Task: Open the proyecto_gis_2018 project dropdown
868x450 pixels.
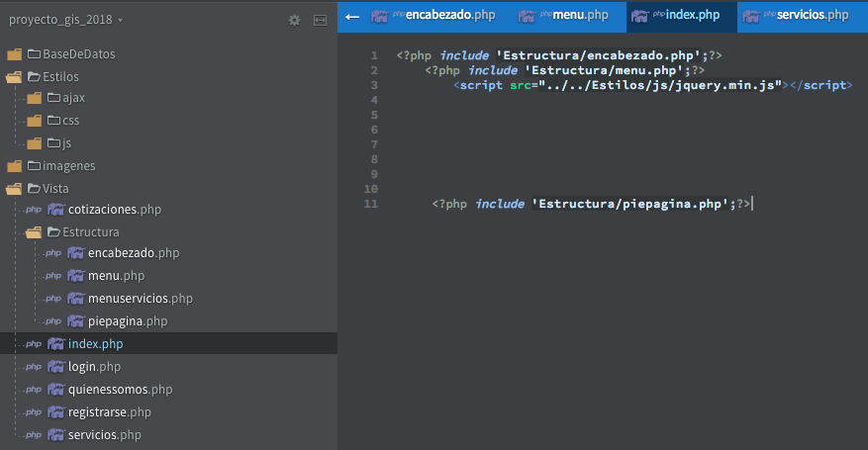Action: (x=65, y=20)
